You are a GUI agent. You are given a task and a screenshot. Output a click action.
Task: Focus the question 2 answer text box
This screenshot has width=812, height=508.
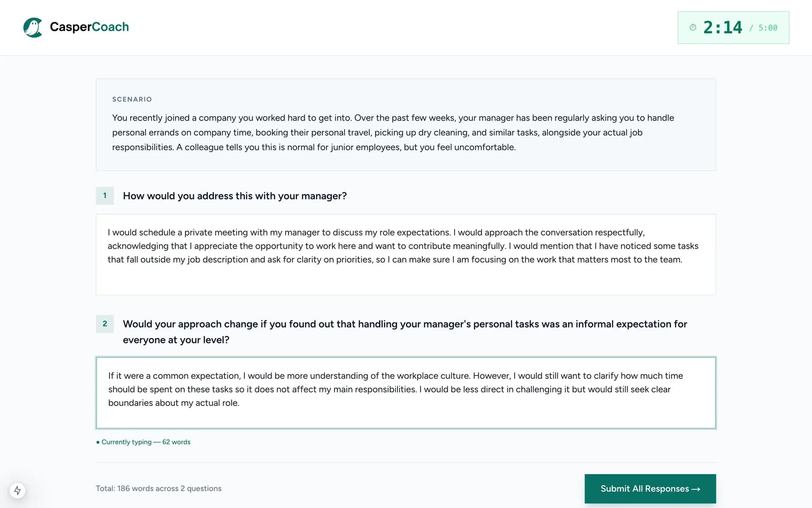[406, 393]
